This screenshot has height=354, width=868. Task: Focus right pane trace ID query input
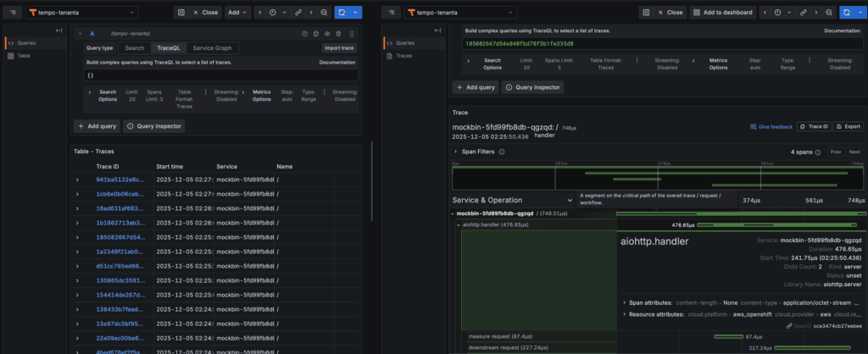click(x=663, y=44)
